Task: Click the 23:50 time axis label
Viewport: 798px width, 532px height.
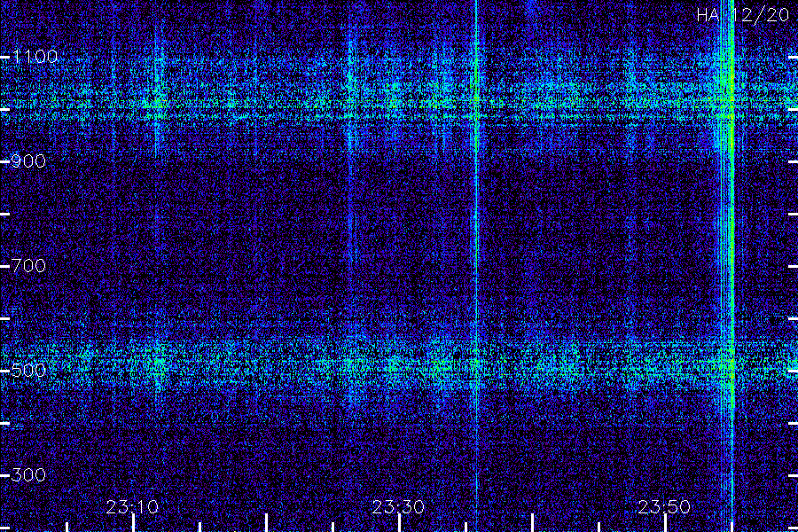Action: point(664,507)
